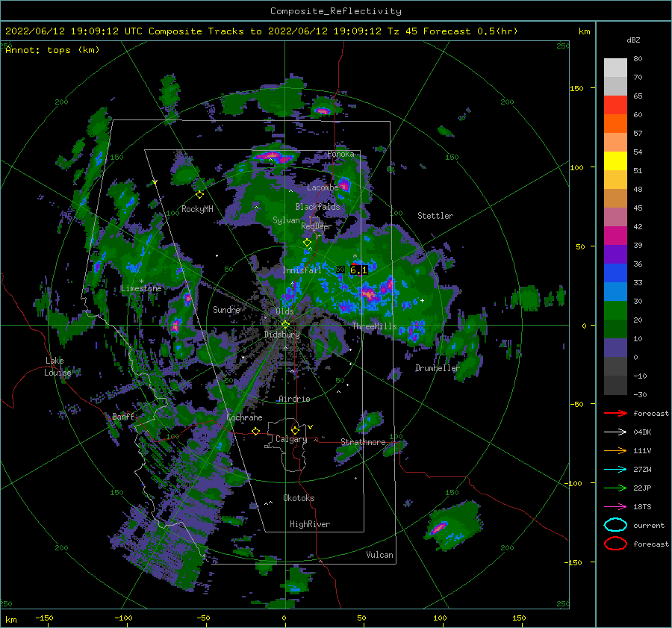The height and width of the screenshot is (628, 672).
Task: Click the blue 33 dBZ color swatch
Action: pos(615,273)
